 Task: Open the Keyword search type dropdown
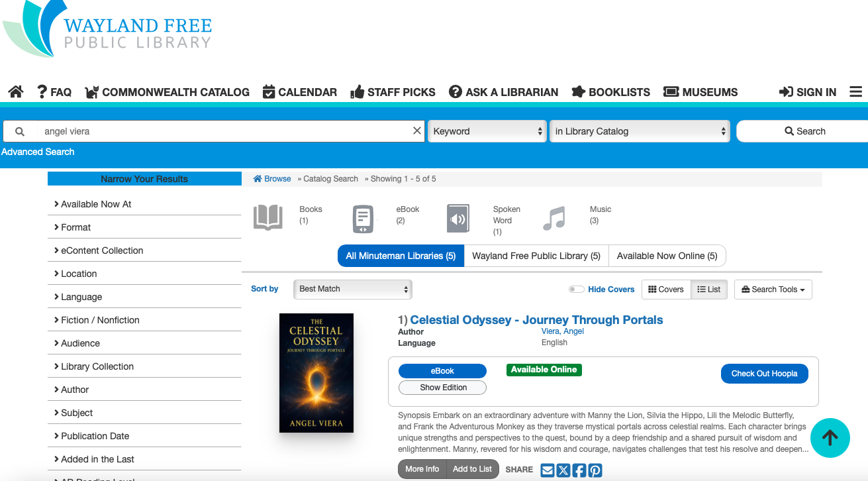(x=487, y=131)
